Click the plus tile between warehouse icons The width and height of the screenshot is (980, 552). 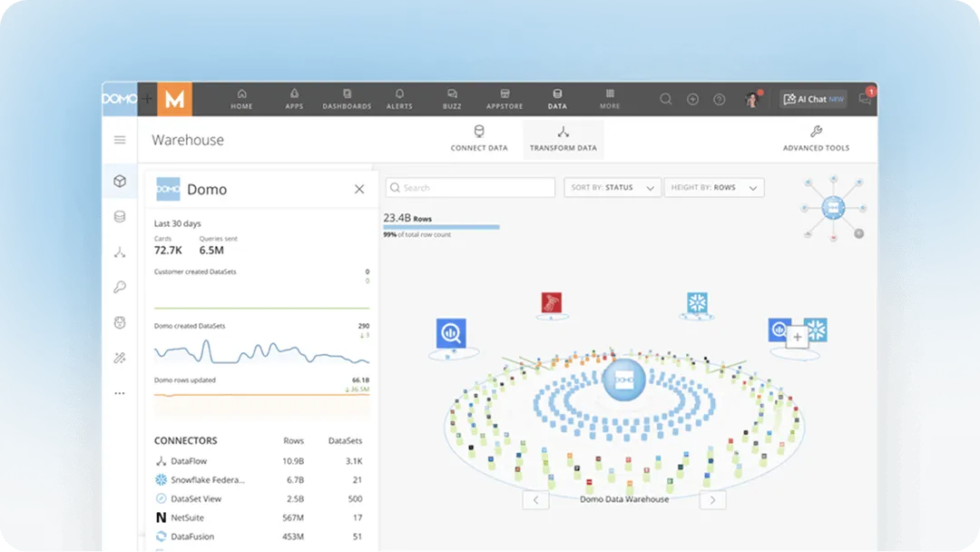coord(797,337)
